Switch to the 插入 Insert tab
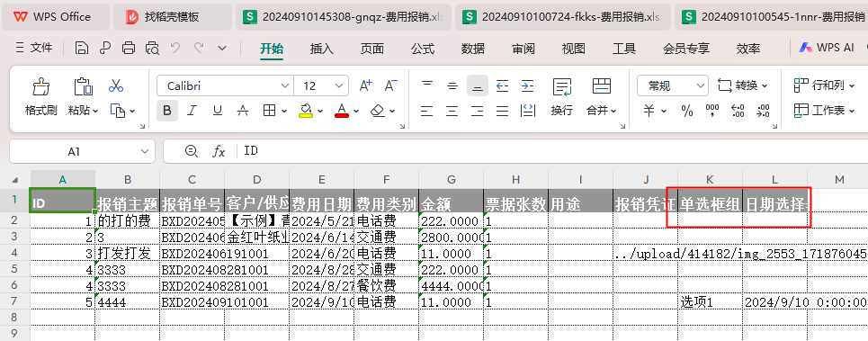 (x=322, y=49)
